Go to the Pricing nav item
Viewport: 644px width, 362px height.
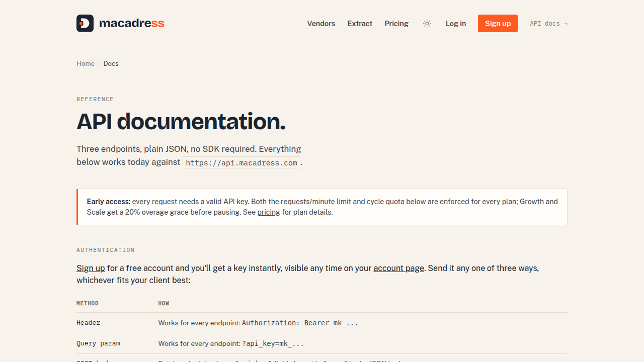(x=396, y=24)
